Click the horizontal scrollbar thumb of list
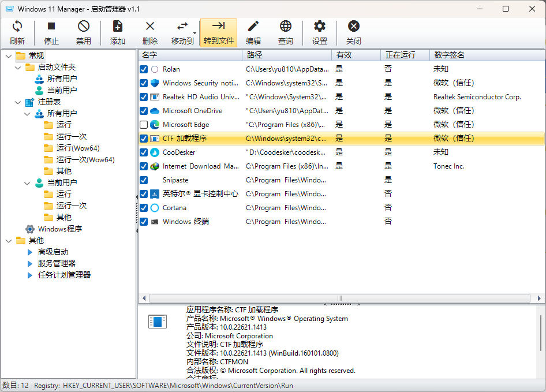 pos(339,298)
